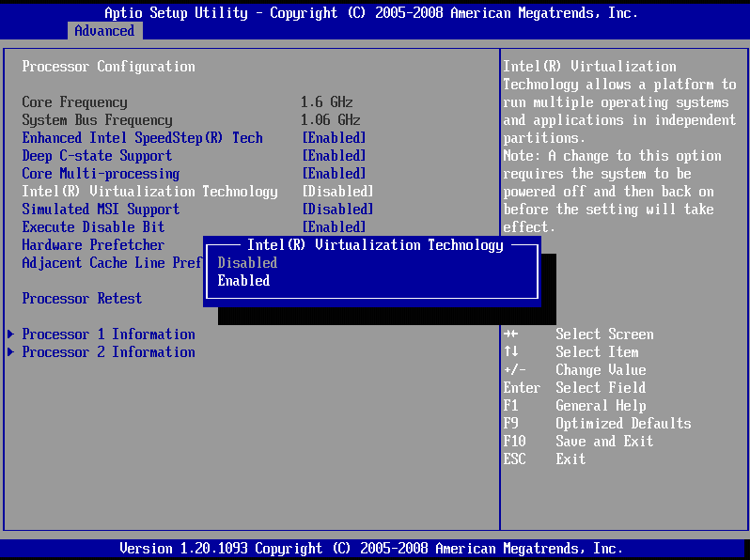Select the Advanced tab
Image resolution: width=750 pixels, height=560 pixels.
click(x=104, y=31)
